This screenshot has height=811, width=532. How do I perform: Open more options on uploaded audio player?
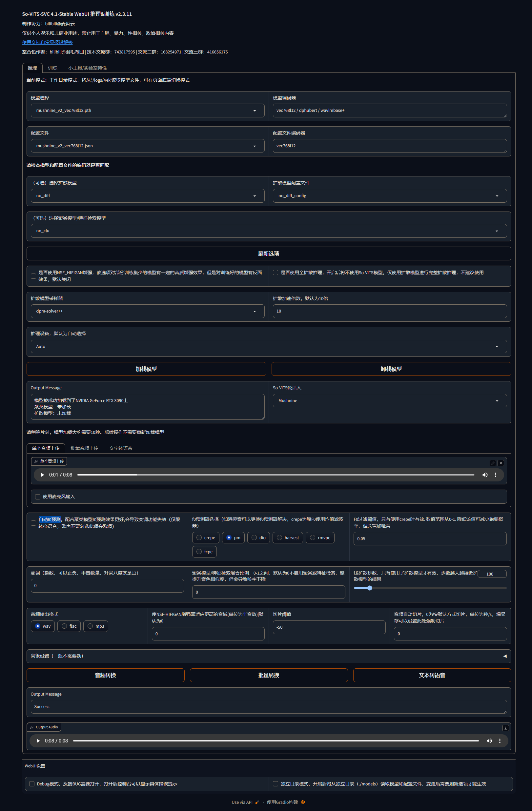pos(495,475)
